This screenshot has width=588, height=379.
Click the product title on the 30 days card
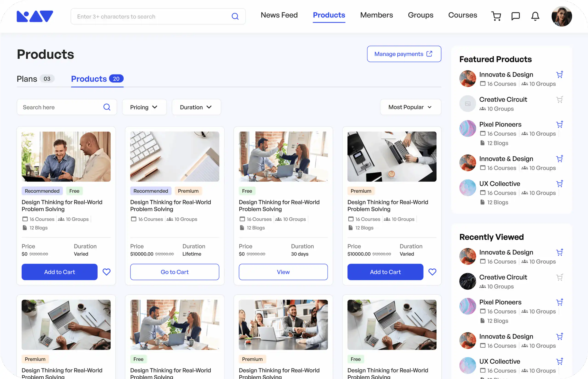279,205
